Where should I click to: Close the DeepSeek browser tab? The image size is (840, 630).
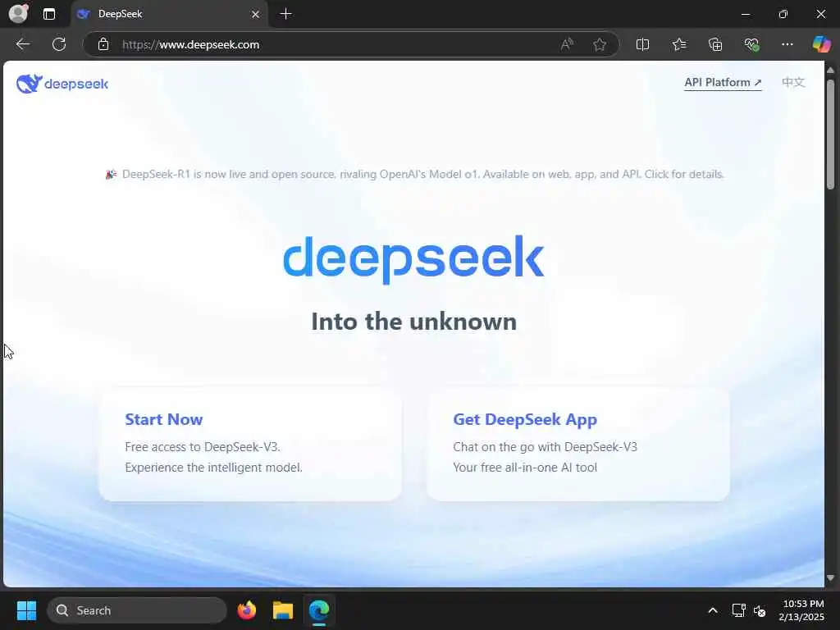point(256,14)
